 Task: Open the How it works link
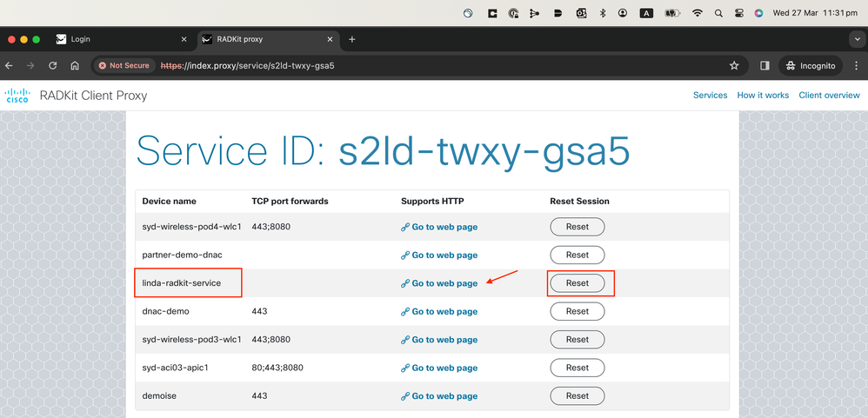pyautogui.click(x=763, y=95)
